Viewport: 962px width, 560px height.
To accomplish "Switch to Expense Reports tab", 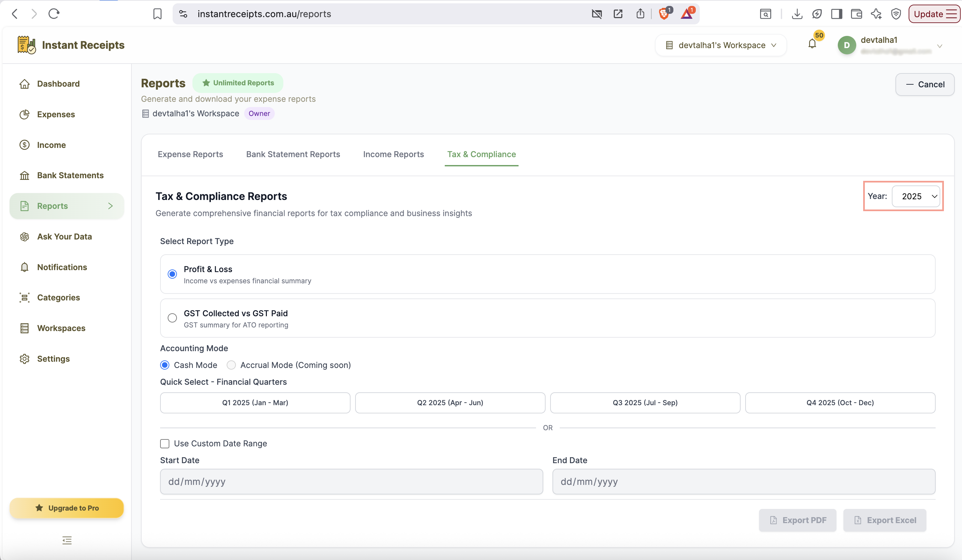I will (190, 154).
